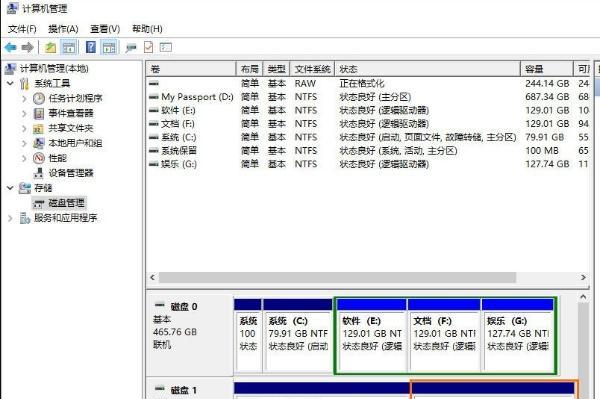
Task: Open the Action (操作) menu
Action: [63, 29]
